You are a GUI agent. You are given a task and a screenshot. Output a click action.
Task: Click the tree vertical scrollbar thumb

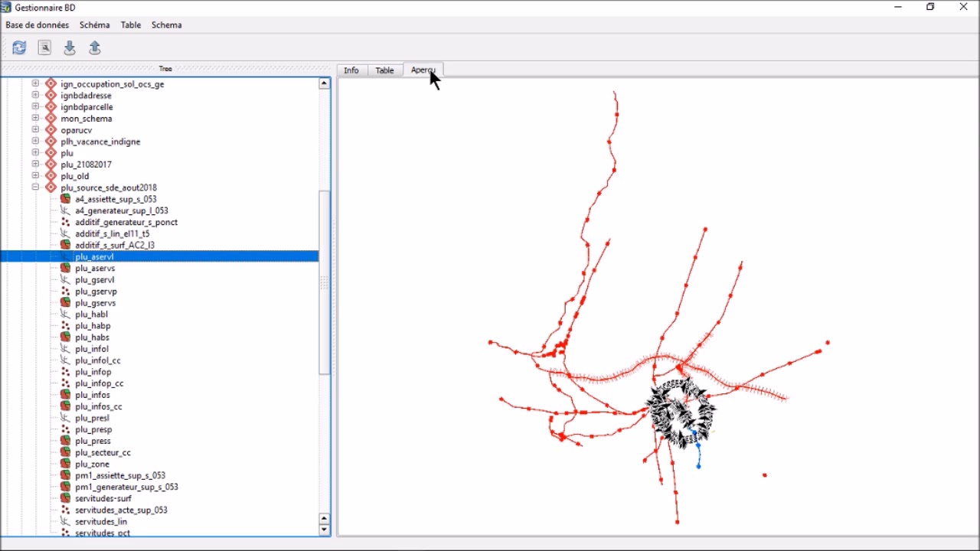point(325,282)
